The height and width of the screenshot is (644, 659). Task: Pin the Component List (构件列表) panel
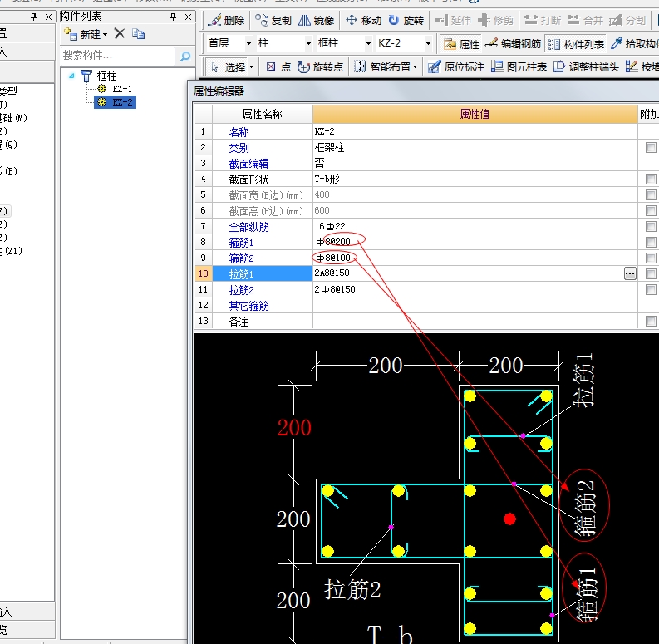tap(173, 17)
